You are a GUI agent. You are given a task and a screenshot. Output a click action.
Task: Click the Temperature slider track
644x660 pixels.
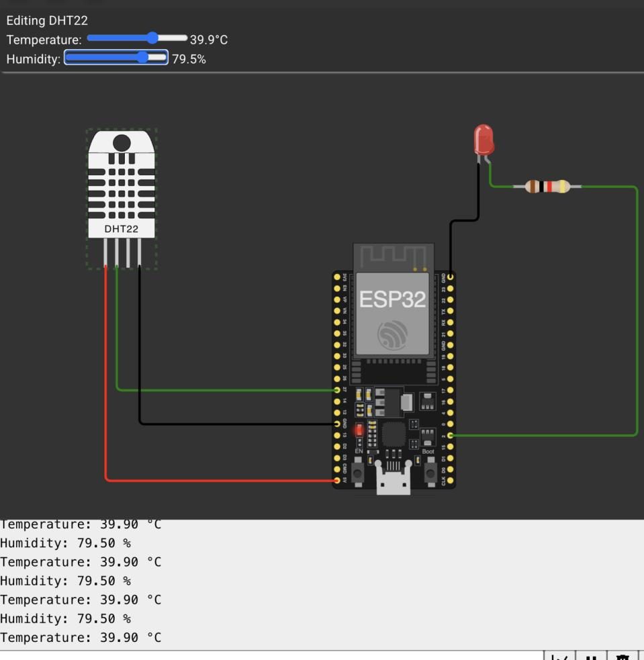pos(137,38)
